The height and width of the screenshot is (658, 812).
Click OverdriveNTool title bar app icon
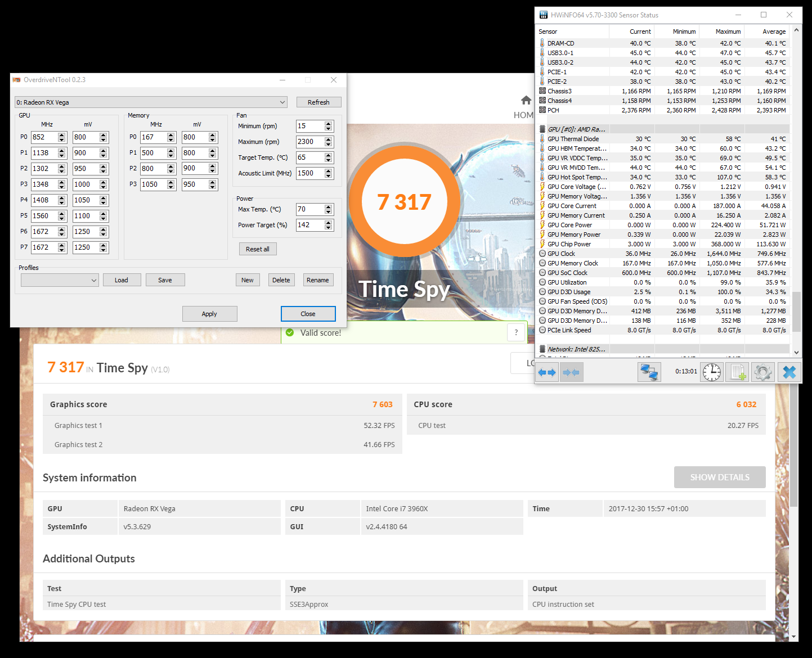16,80
